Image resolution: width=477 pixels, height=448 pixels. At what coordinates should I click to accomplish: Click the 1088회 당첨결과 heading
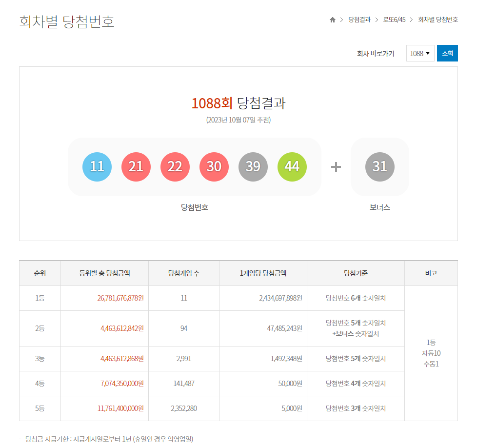[238, 103]
